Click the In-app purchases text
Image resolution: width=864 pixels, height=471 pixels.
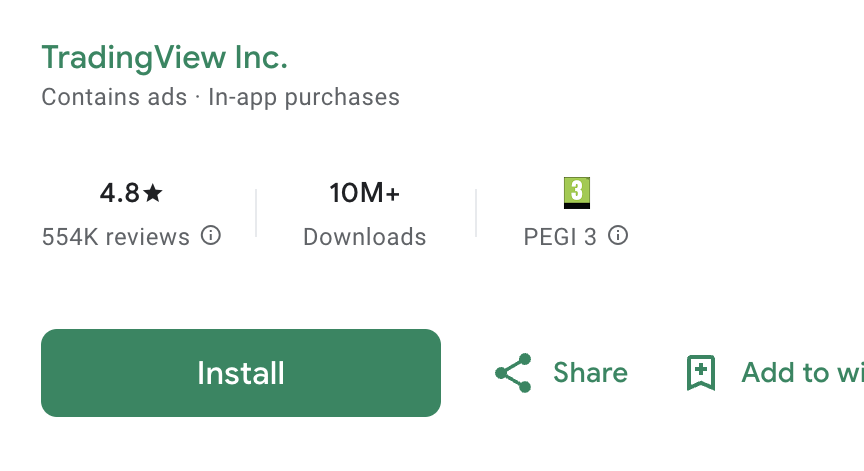click(304, 97)
